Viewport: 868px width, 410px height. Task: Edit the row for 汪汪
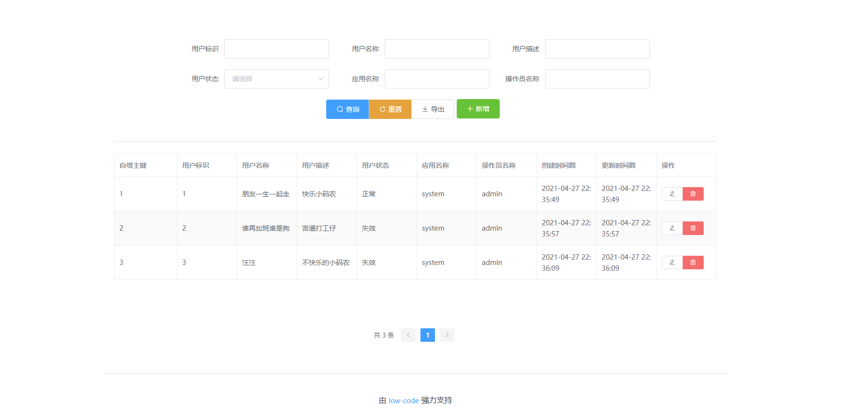pos(672,263)
